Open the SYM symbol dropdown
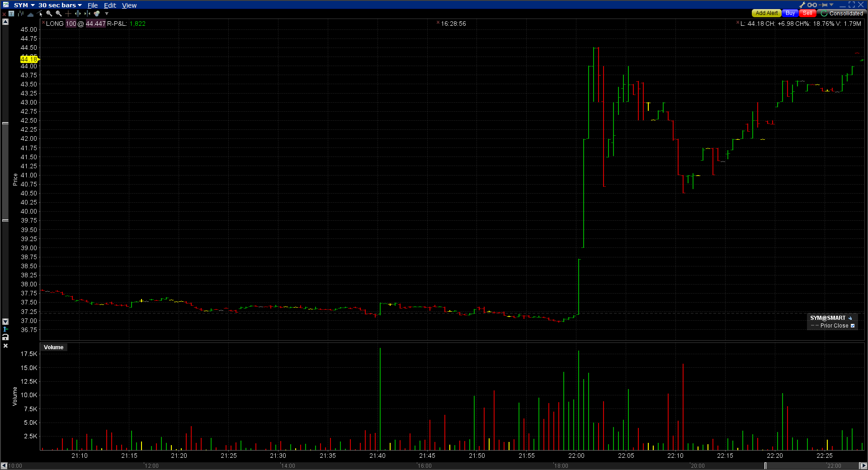 pos(24,5)
